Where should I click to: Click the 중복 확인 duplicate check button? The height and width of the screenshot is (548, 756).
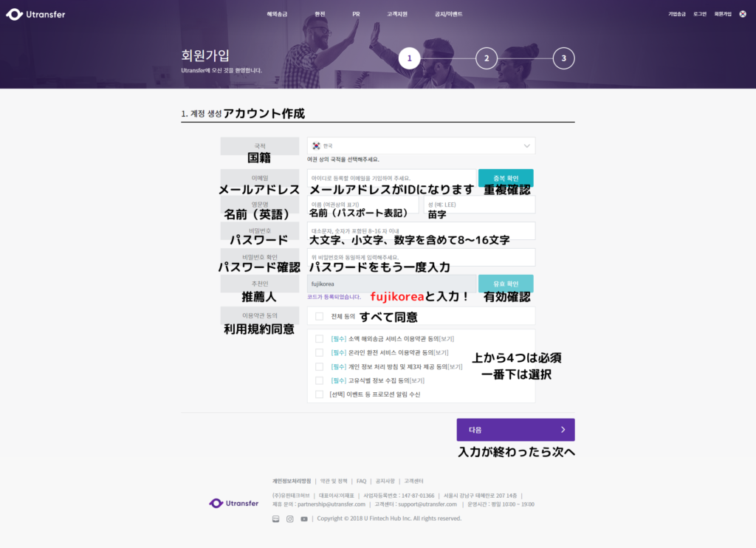(x=506, y=178)
